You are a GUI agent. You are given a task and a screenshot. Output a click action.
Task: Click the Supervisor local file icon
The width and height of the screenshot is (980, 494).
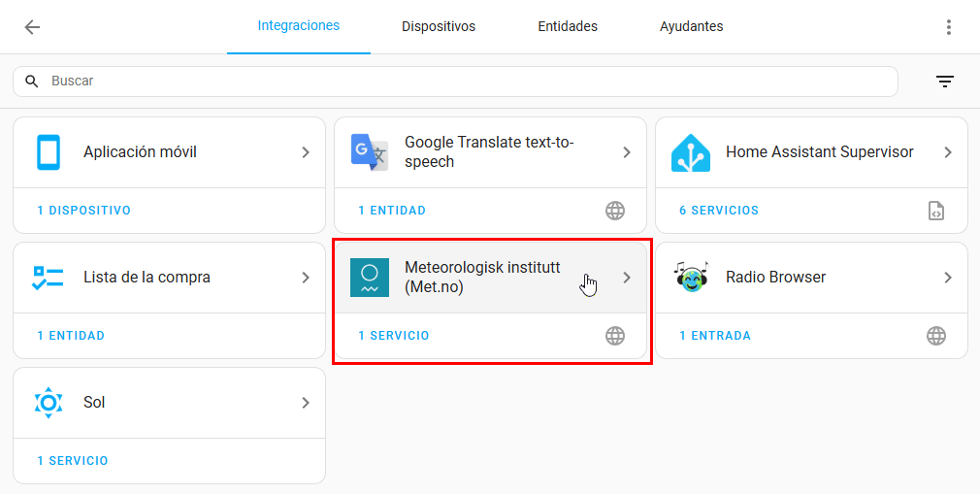tap(936, 211)
